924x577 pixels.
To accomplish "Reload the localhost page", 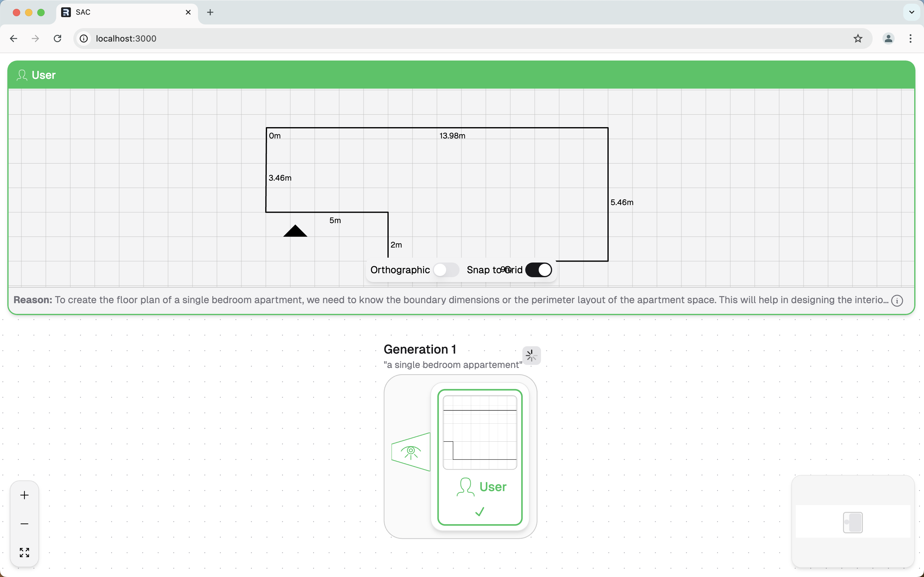I will click(58, 39).
